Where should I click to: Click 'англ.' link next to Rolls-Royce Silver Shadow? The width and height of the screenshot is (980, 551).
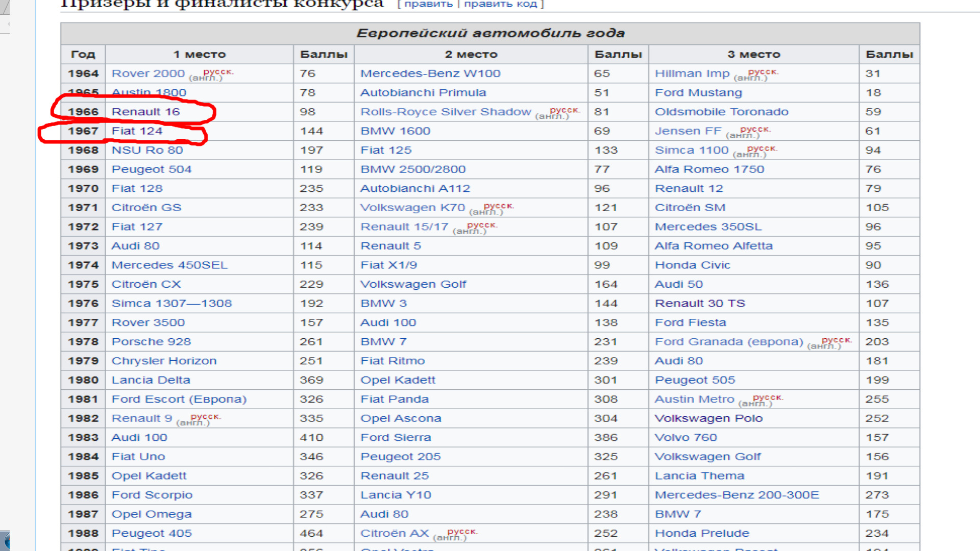[x=552, y=117]
